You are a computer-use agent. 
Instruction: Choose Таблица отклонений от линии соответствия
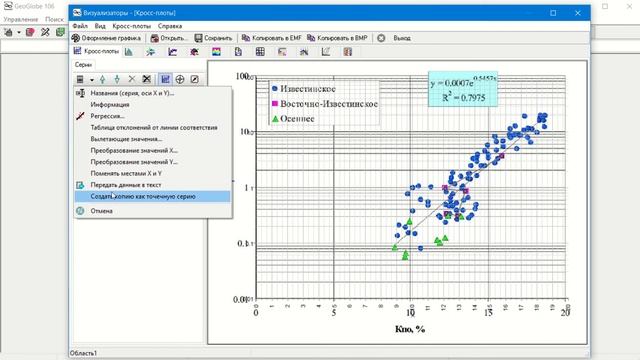[153, 127]
